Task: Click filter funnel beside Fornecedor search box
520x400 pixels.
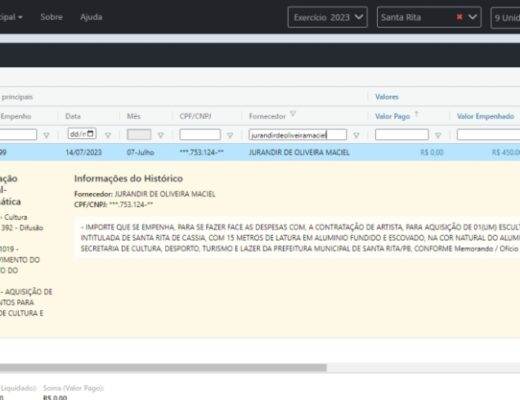Action: tap(356, 135)
